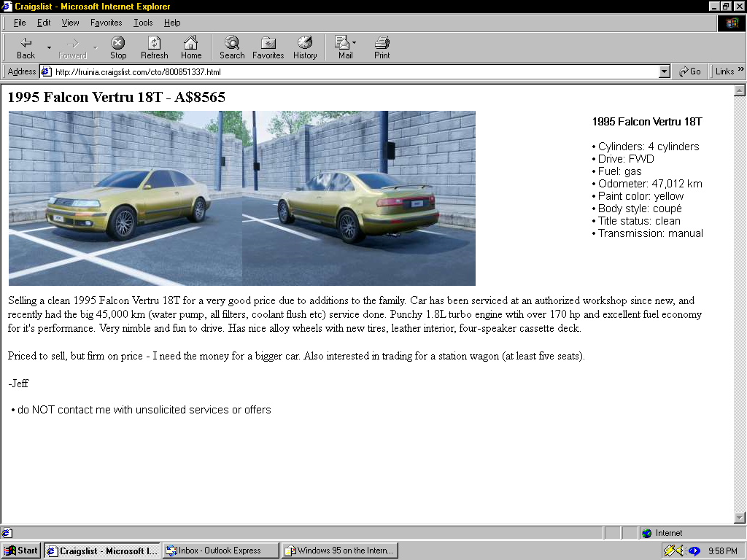Expand the Links toolbar chevron
This screenshot has width=747, height=560.
coord(741,69)
